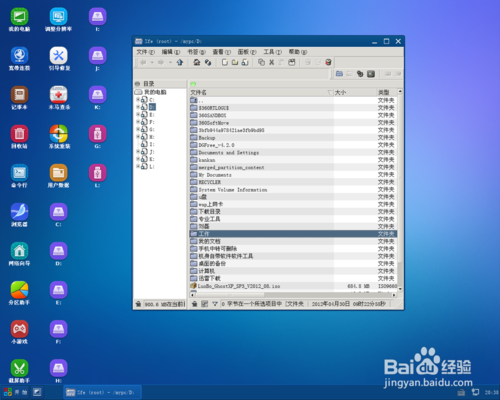The image size is (500, 400).
Task: Open 分区助手 desktop icon
Action: coord(19,293)
